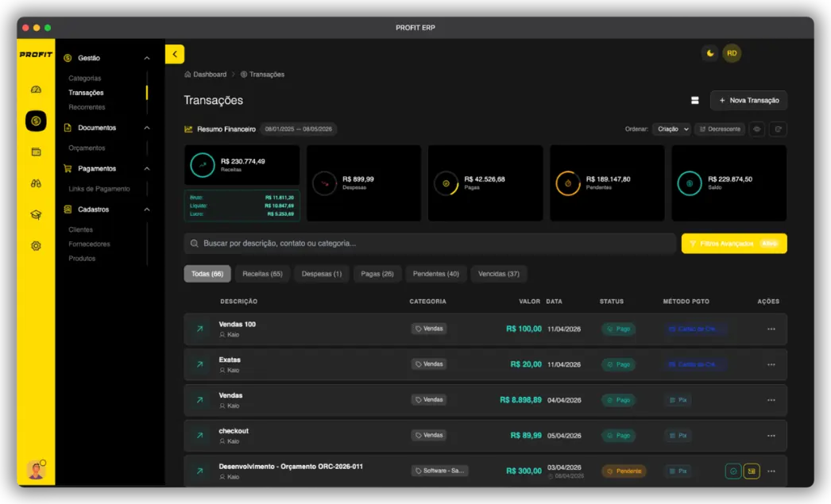Click the Pendentes circular progress ring

point(567,183)
